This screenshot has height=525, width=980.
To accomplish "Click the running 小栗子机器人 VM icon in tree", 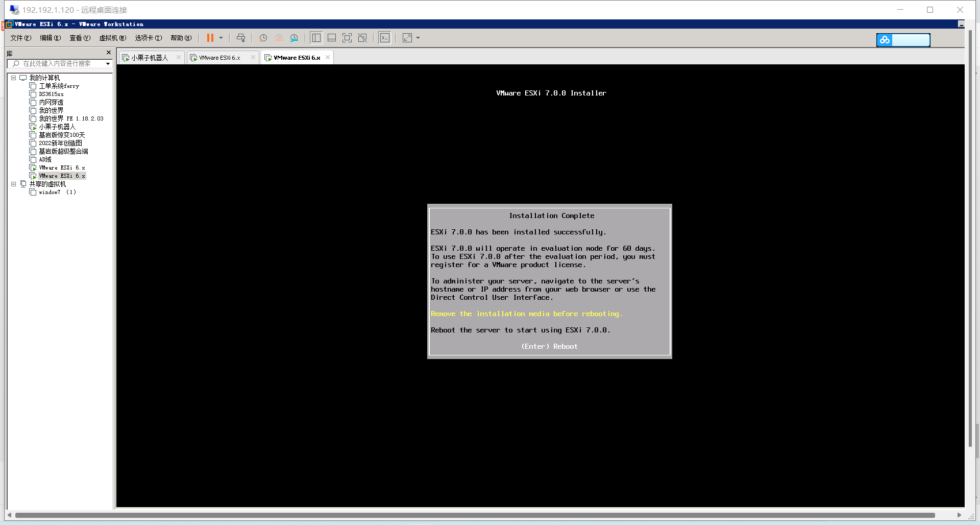I will (x=33, y=127).
